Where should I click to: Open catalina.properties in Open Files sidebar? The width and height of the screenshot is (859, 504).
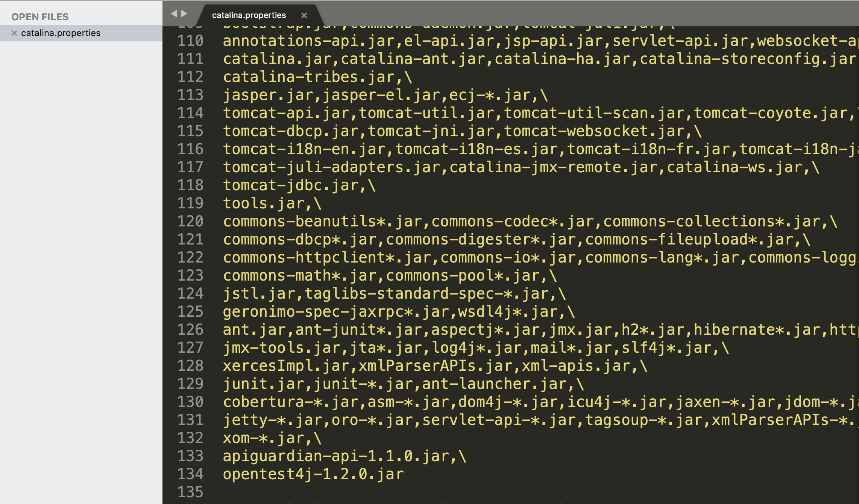pos(61,33)
